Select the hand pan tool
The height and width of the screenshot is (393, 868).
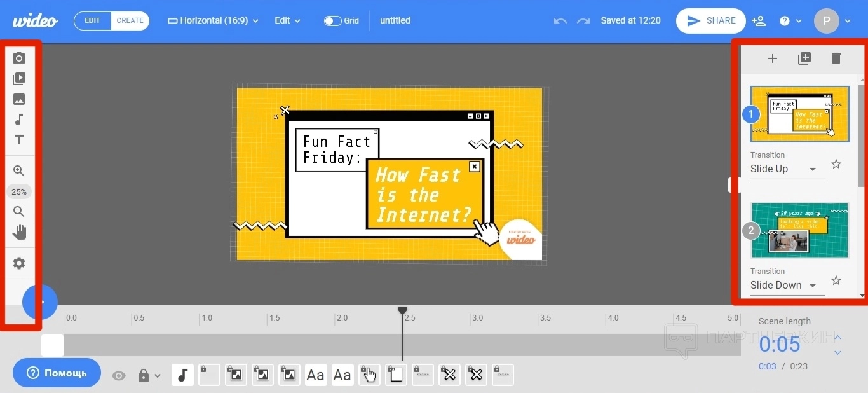(x=19, y=232)
